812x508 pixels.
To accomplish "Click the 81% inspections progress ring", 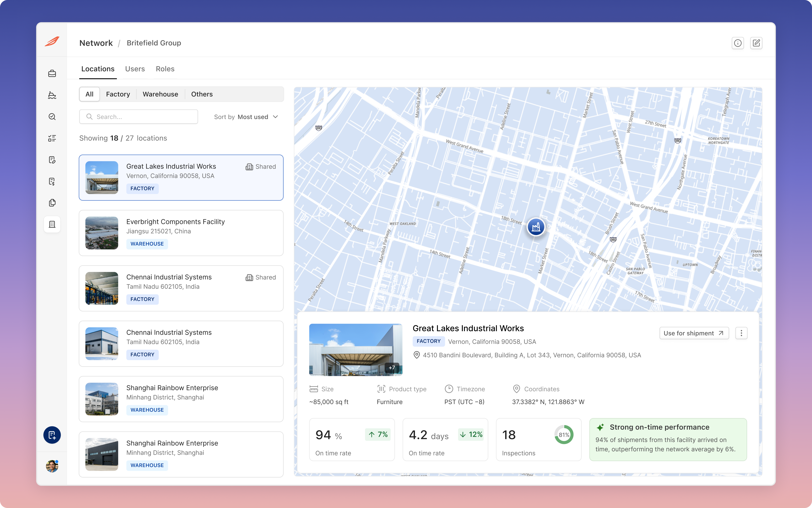I will (564, 435).
